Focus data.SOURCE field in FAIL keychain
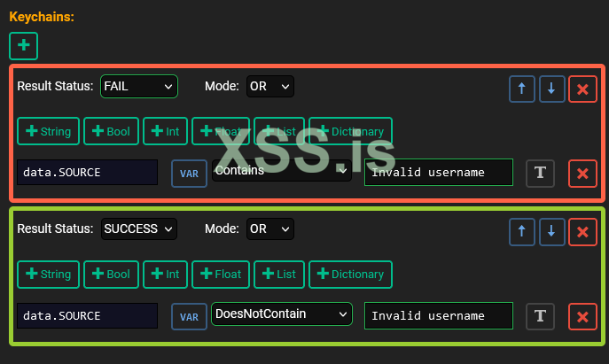The height and width of the screenshot is (364, 609). (x=88, y=173)
